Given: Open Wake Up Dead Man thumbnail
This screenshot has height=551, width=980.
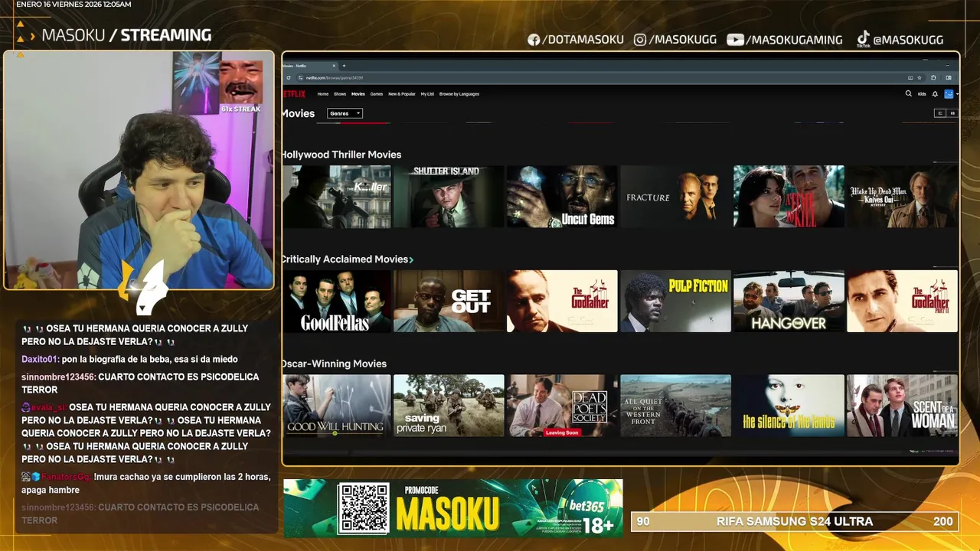Looking at the screenshot, I should pyautogui.click(x=902, y=197).
